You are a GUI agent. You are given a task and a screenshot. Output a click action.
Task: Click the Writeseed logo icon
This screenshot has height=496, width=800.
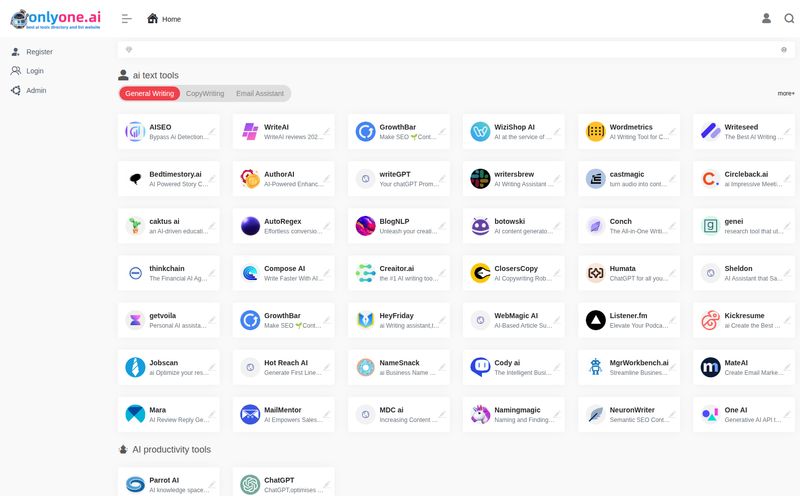(x=710, y=132)
